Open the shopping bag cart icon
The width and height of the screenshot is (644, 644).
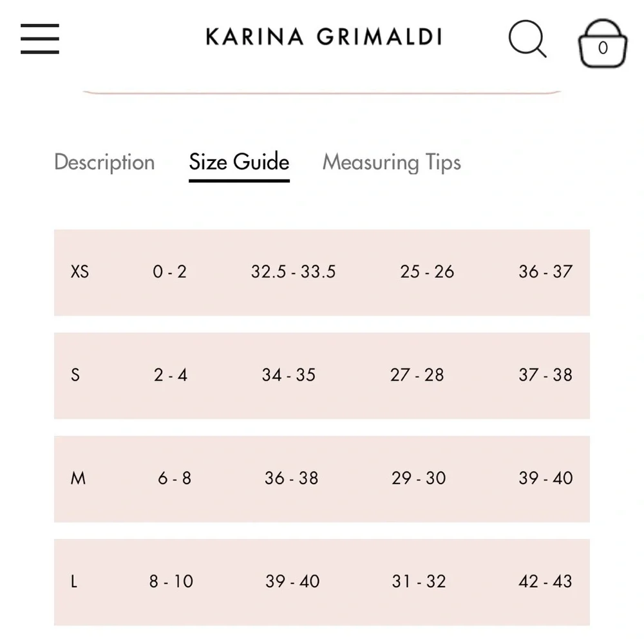coord(603,43)
